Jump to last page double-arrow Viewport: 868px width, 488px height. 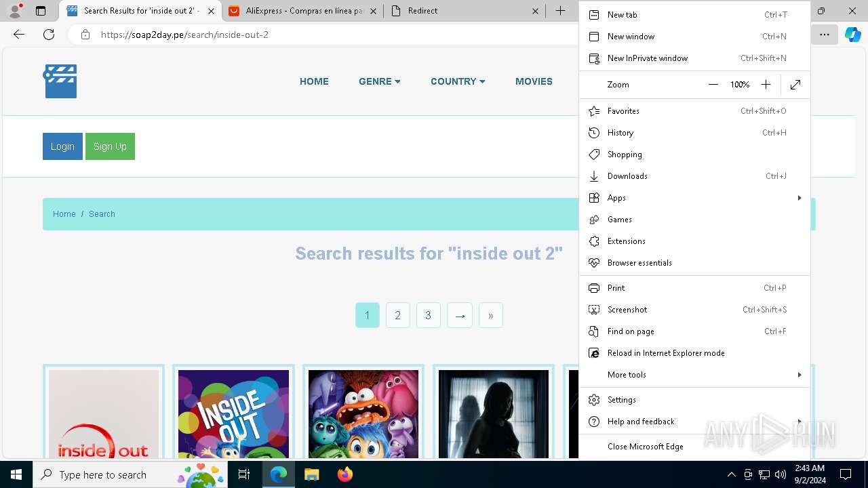click(491, 315)
